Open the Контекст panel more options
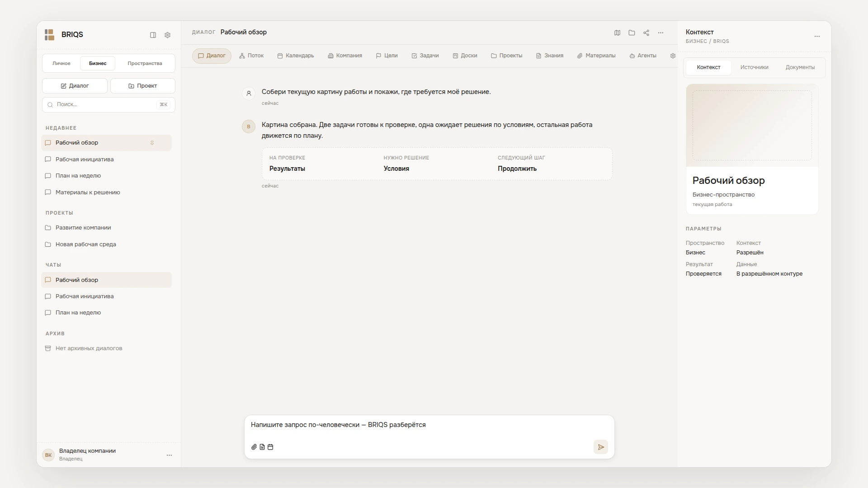This screenshot has width=868, height=488. (x=817, y=36)
